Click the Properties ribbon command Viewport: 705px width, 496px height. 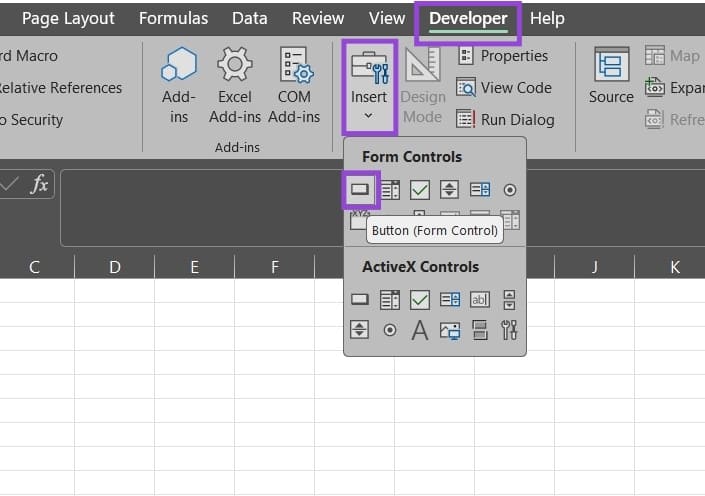pos(503,56)
